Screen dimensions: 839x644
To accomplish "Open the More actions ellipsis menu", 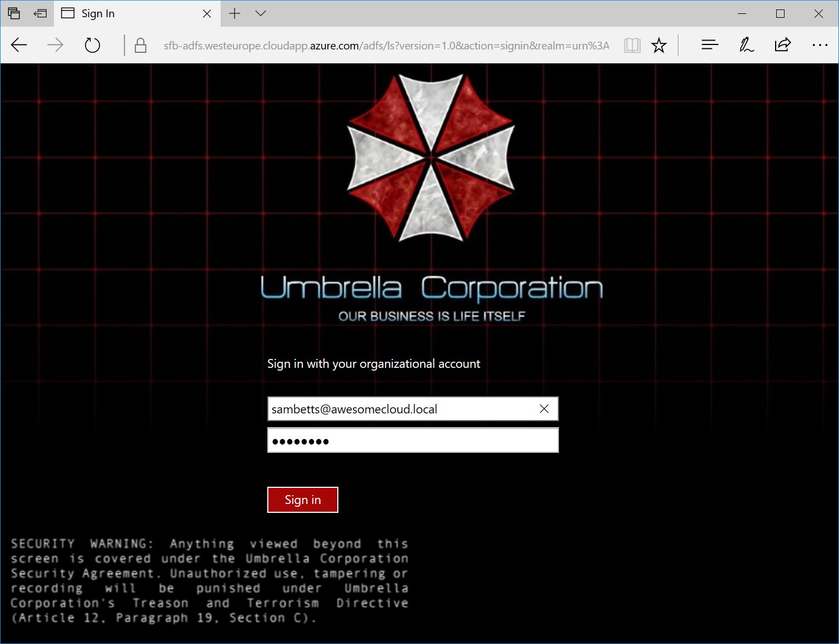I will click(820, 45).
